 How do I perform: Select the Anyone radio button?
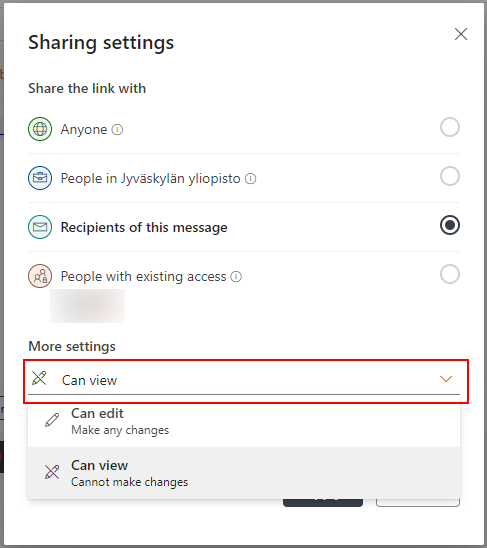(450, 127)
